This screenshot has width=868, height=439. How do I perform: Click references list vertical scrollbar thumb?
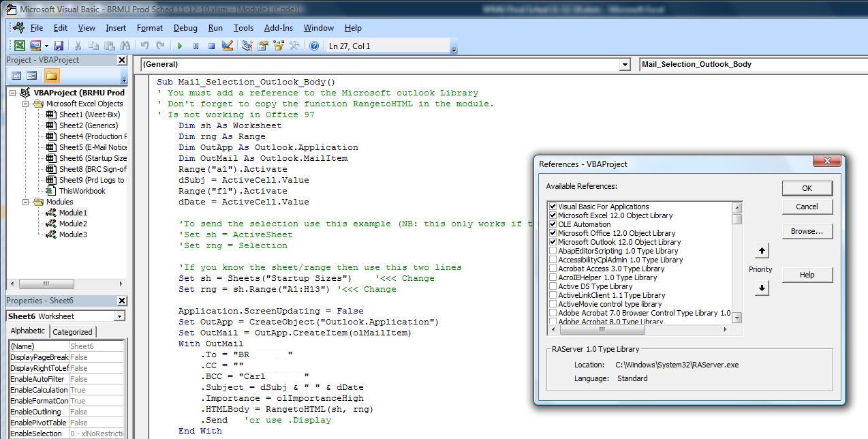tap(737, 219)
